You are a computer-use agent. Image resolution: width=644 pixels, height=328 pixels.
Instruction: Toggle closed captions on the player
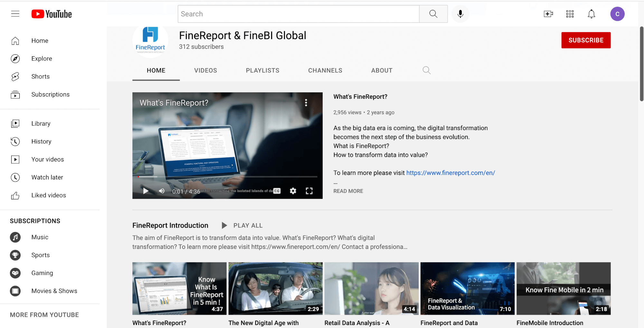[277, 191]
